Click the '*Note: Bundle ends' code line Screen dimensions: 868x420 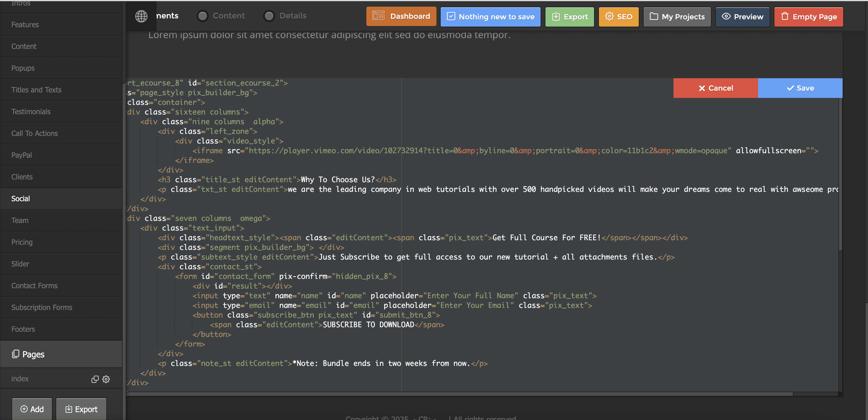click(x=323, y=363)
